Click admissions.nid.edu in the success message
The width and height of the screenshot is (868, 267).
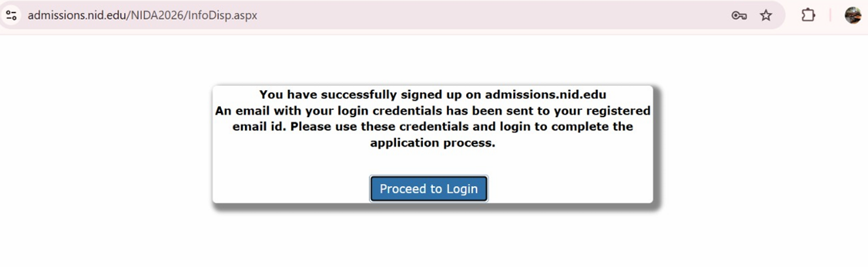point(545,95)
